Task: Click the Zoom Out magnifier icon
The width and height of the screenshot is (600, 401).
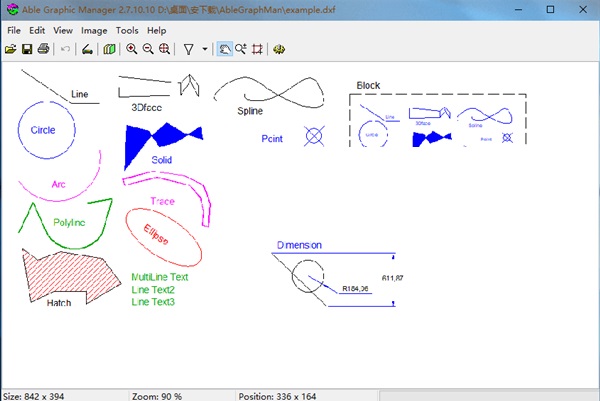Action: point(148,48)
